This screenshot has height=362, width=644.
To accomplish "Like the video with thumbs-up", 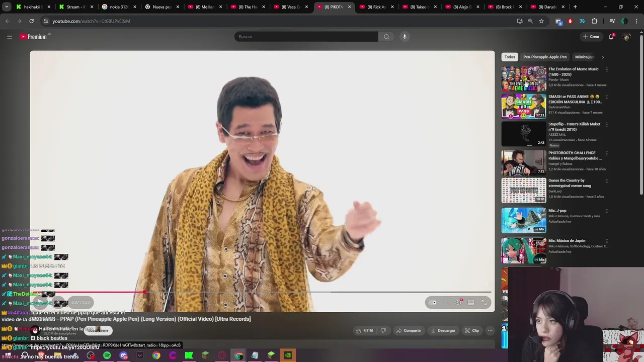I will pos(364,330).
